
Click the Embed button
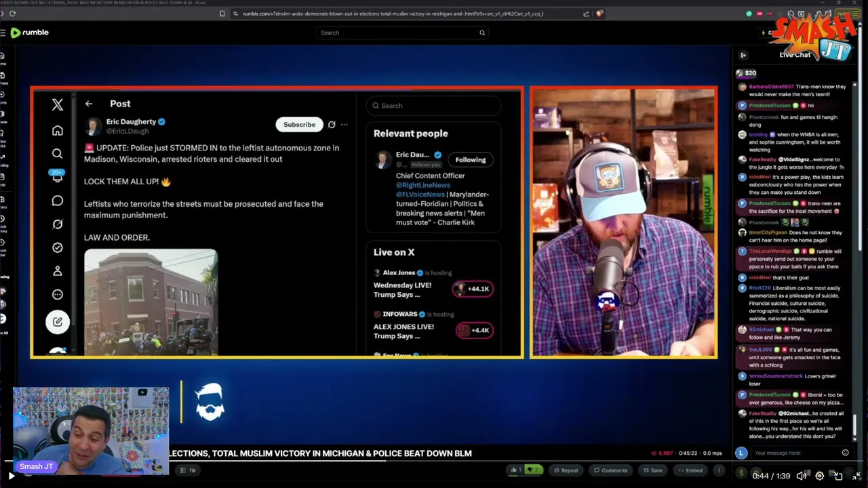click(690, 470)
